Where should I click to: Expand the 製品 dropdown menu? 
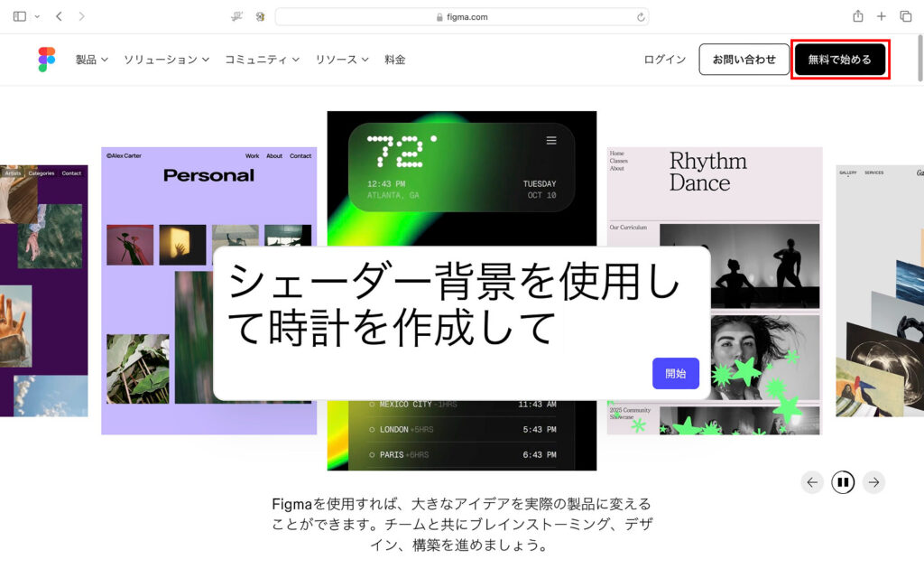(x=91, y=60)
